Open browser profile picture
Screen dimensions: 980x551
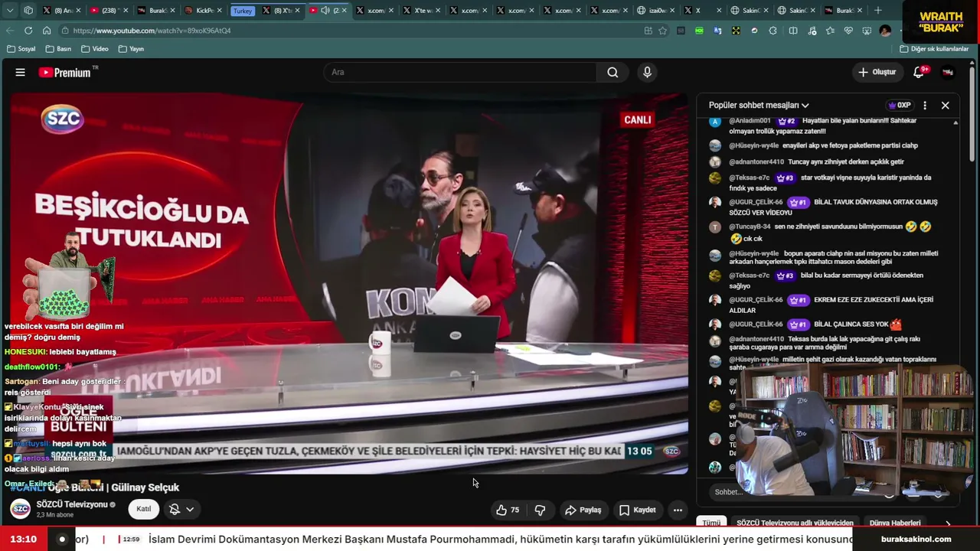click(x=885, y=31)
